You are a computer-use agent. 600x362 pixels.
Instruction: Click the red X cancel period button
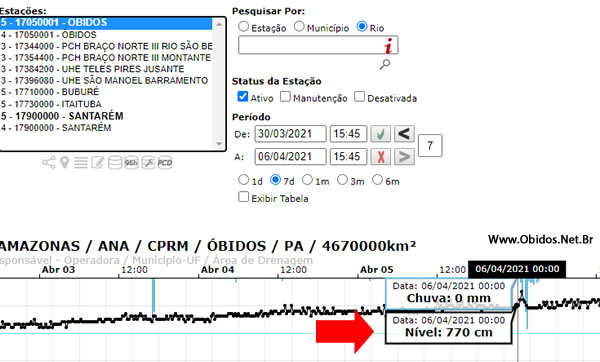(x=381, y=157)
